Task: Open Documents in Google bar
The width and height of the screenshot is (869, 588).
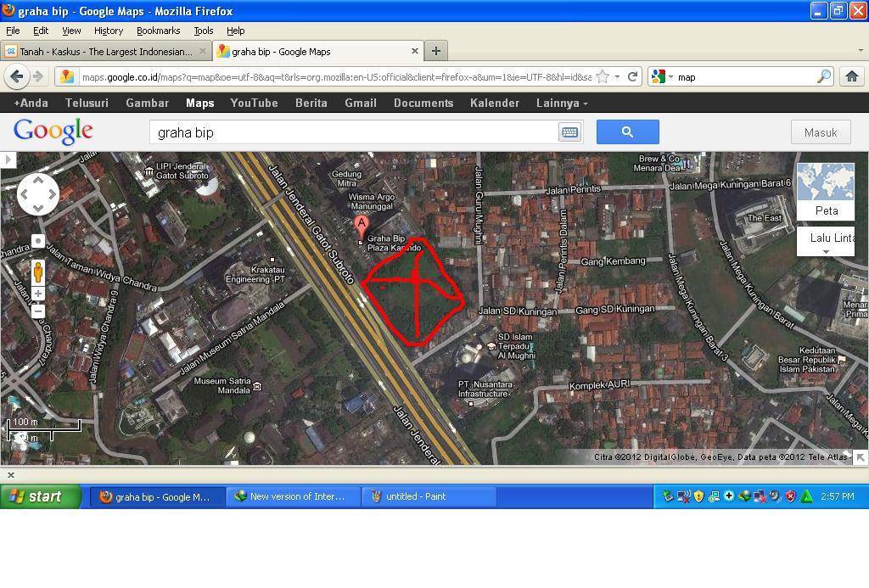Action: point(423,103)
